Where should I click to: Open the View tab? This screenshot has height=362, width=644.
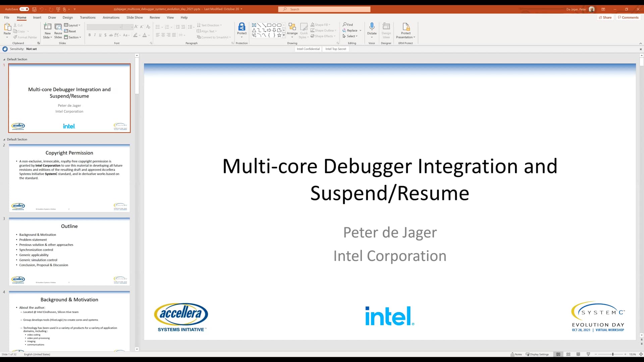(170, 17)
